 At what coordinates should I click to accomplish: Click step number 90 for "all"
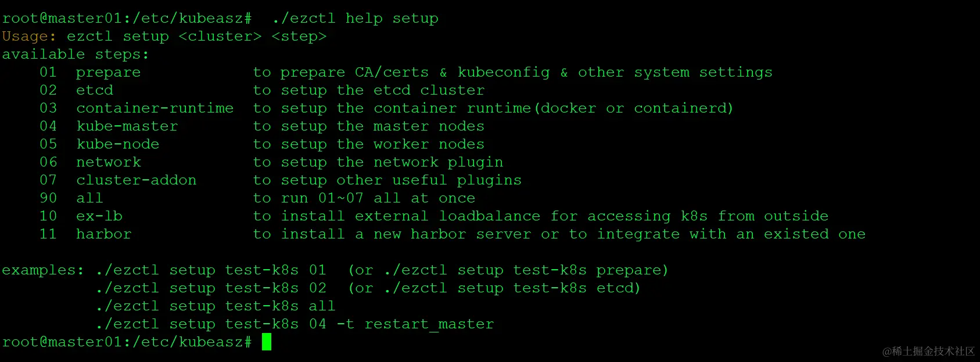tap(48, 198)
